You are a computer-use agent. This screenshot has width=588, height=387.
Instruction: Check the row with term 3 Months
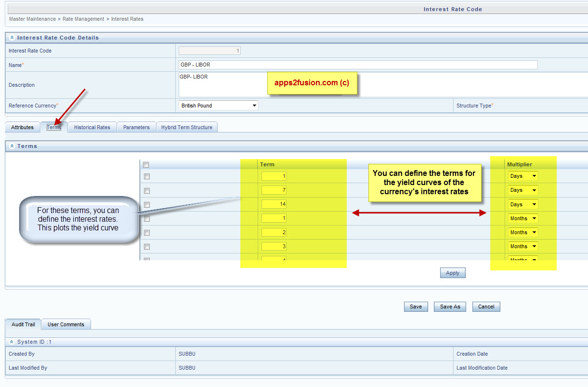[x=147, y=246]
